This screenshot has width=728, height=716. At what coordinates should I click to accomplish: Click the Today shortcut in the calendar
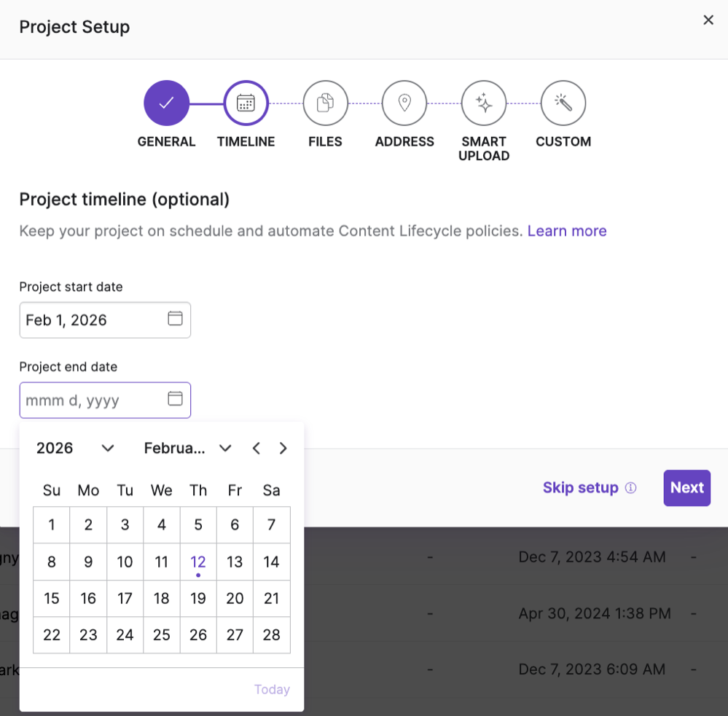(271, 689)
